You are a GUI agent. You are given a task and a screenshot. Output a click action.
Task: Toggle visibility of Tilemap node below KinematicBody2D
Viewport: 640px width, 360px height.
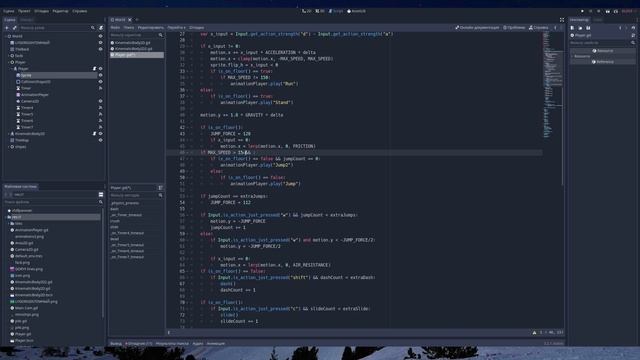(x=100, y=140)
